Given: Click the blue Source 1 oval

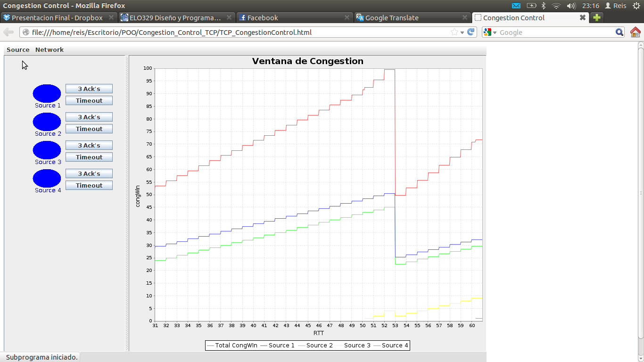Looking at the screenshot, I should point(47,93).
